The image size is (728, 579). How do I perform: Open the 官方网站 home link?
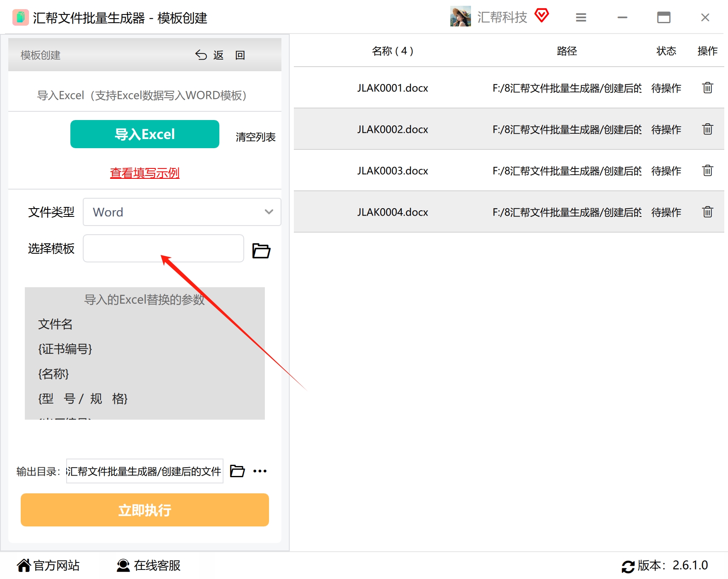[48, 565]
